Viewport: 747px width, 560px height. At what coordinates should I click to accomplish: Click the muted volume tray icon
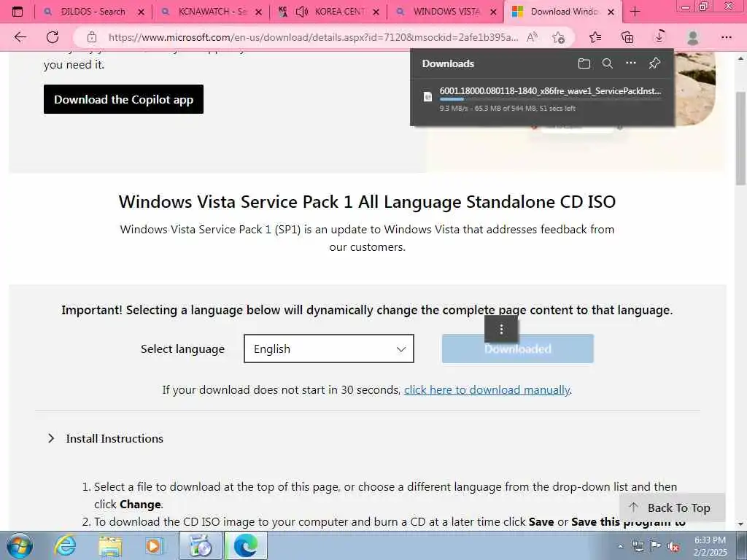[673, 547]
